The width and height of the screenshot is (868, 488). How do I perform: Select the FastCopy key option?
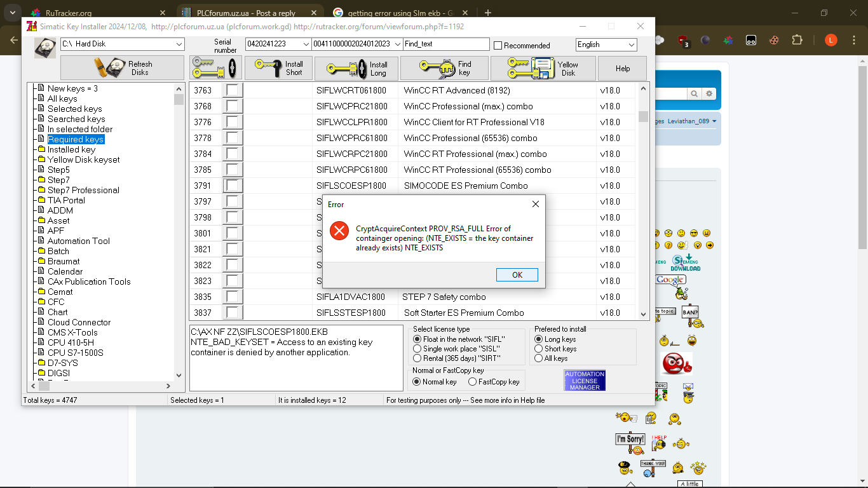[473, 382]
